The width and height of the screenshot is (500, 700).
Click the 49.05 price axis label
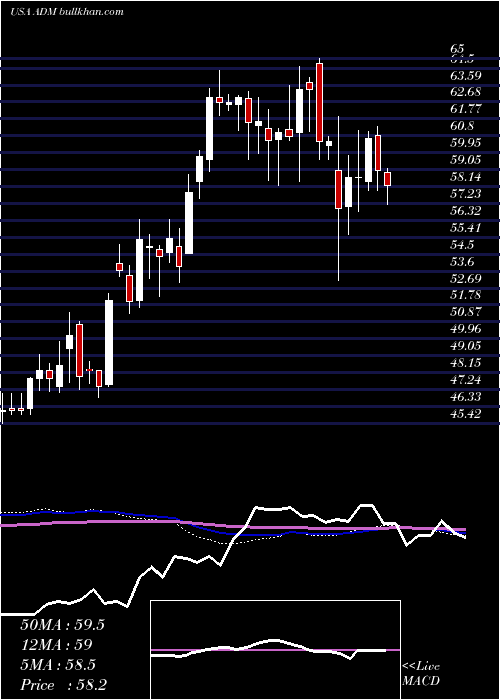coord(466,346)
